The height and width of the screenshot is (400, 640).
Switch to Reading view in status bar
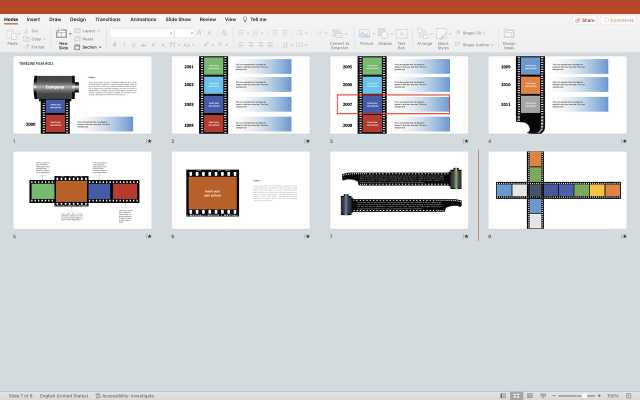(x=531, y=395)
